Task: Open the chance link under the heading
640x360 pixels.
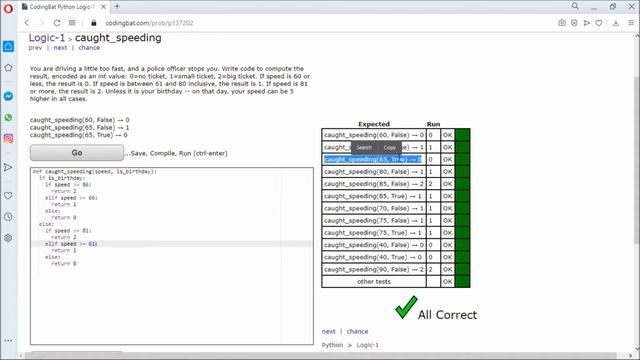Action: (x=89, y=48)
